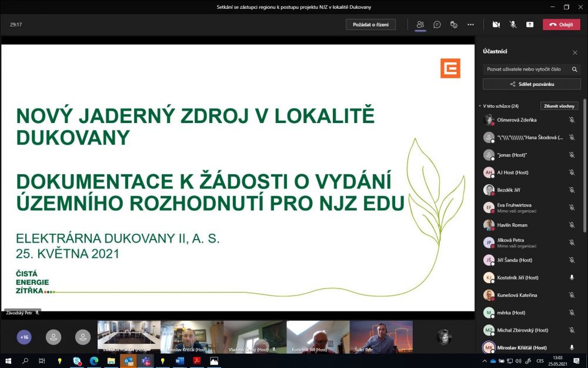Click mic icon beside Havlín Roman
The height and width of the screenshot is (368, 588).
coord(572,225)
